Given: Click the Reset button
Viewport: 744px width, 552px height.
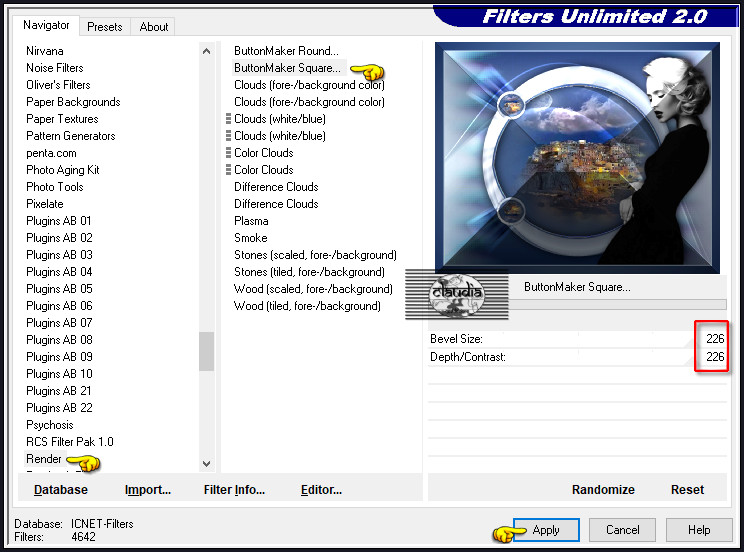Looking at the screenshot, I should point(687,489).
